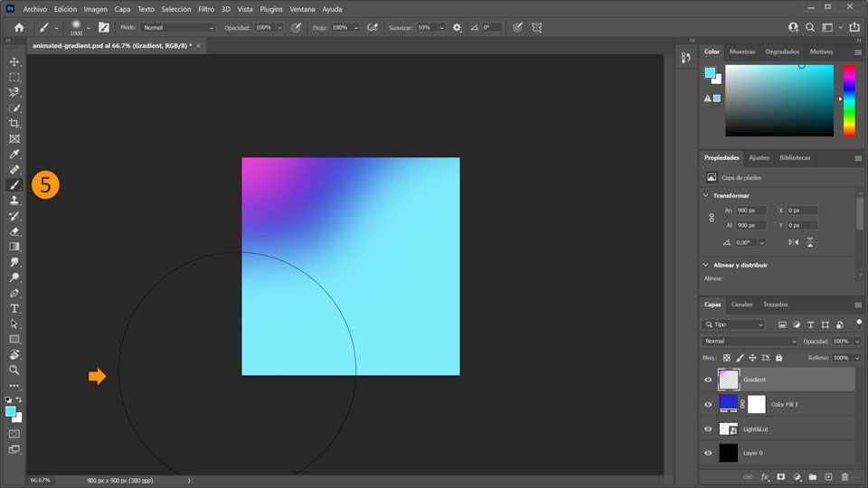Select the Eraser tool
This screenshot has height=488, width=868.
tap(14, 231)
